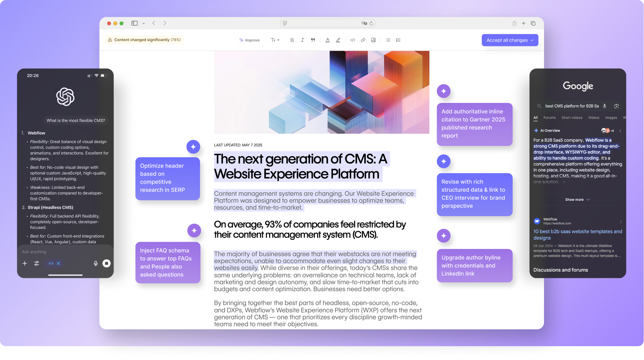Open Google Lens camera search
This screenshot has height=360, width=644.
tap(616, 106)
